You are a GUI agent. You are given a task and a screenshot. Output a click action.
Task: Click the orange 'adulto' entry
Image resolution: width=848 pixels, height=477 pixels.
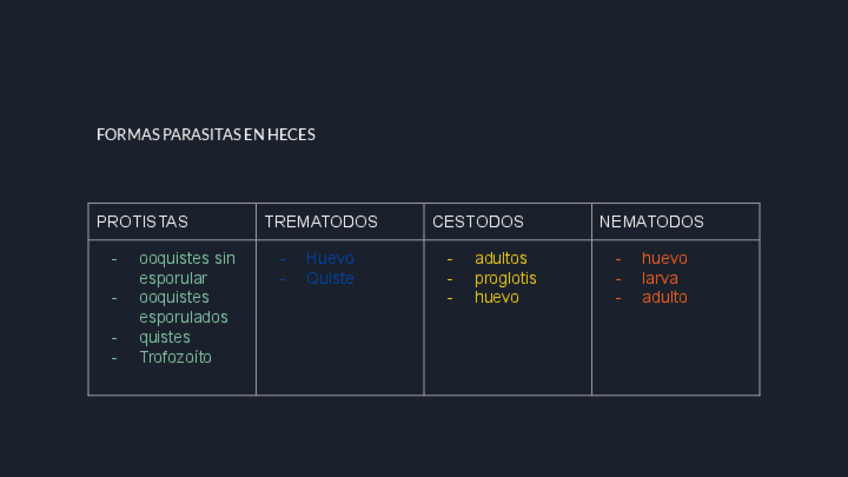coord(664,297)
